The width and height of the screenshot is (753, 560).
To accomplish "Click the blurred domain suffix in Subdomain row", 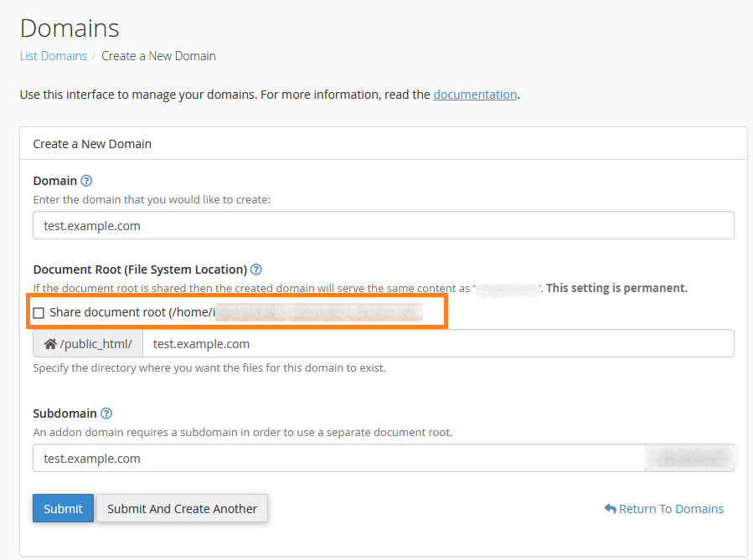I will (689, 459).
